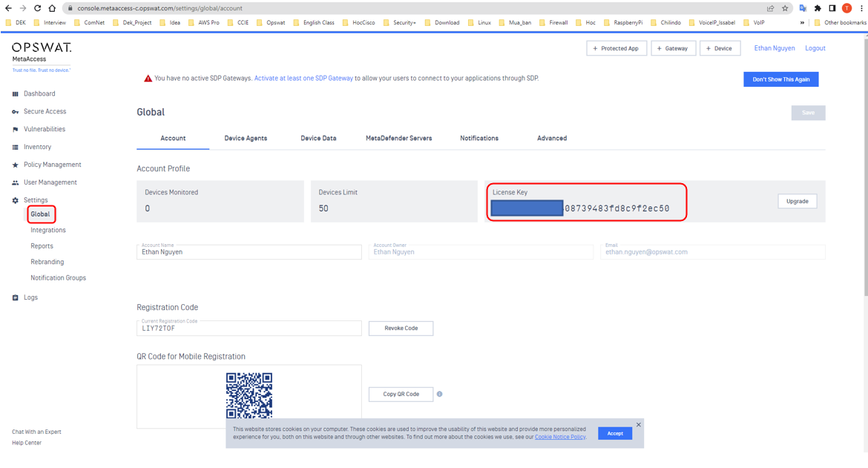Click the browser back arrow
Viewport: 868px width, 468px height.
tap(8, 8)
